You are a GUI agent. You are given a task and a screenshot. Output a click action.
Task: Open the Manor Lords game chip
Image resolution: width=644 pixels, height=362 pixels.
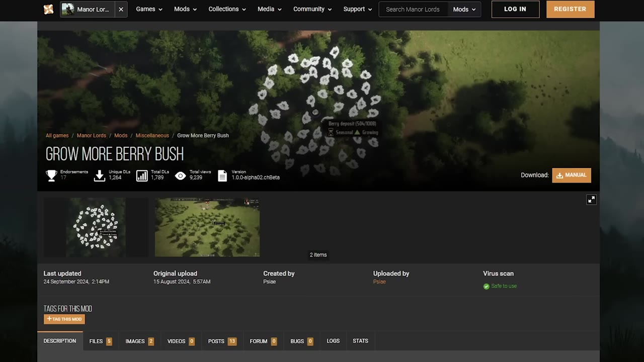(88, 9)
